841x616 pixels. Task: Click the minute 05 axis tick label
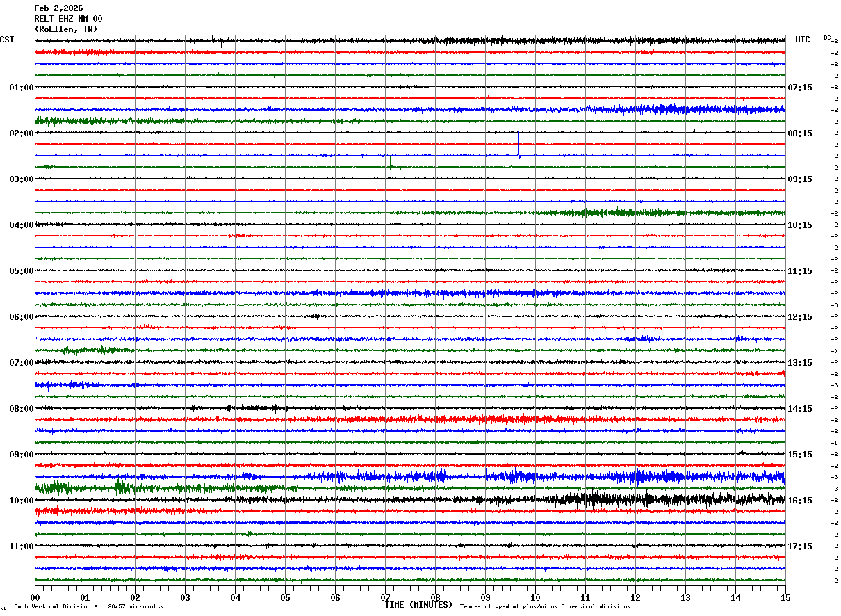285,597
